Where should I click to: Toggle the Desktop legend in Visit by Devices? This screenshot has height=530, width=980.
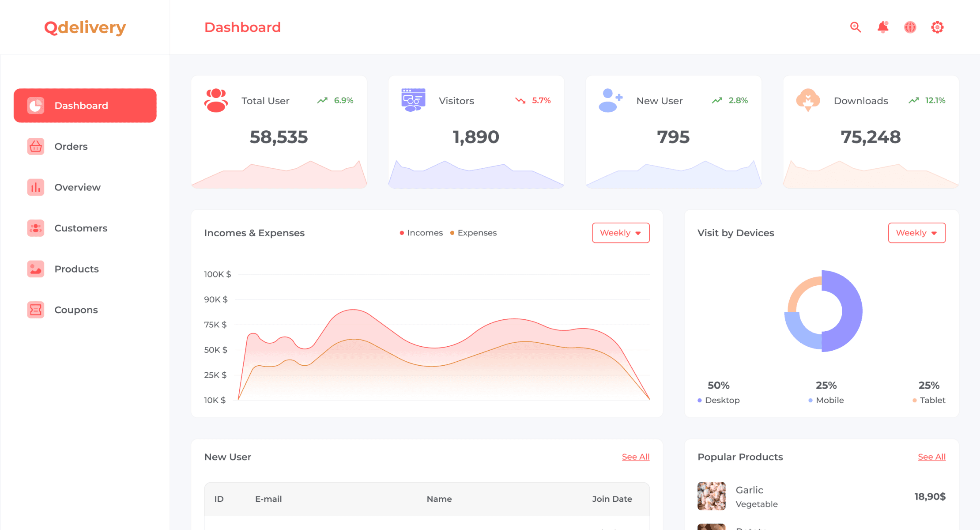point(719,400)
